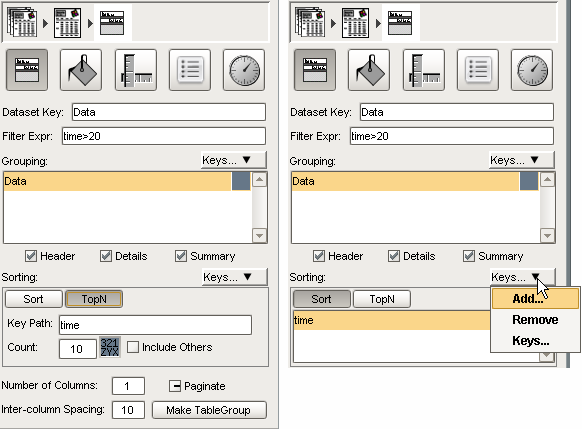Choose Remove from the Sorting popup menu
Viewport: 582px width, 429px height.
(x=535, y=320)
